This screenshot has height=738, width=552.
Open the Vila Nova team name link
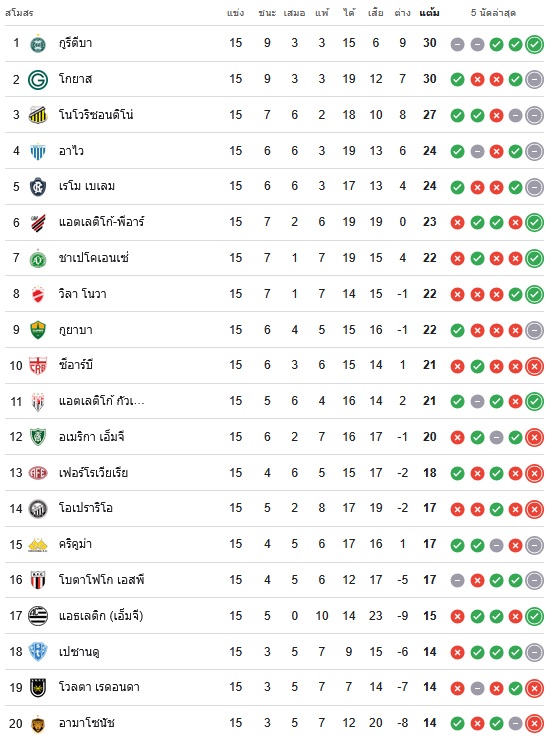pos(82,294)
